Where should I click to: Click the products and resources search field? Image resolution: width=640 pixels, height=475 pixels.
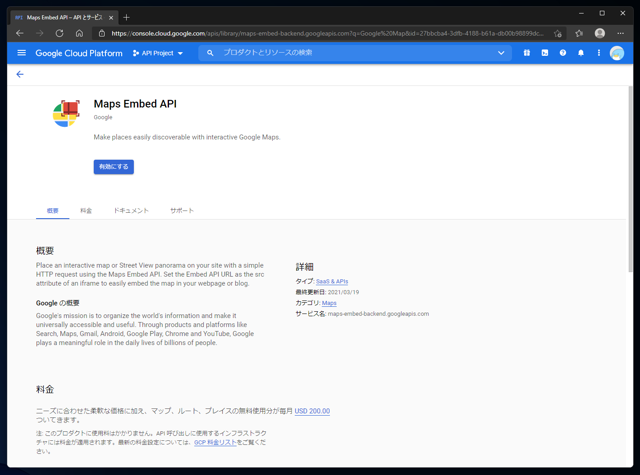click(x=355, y=53)
